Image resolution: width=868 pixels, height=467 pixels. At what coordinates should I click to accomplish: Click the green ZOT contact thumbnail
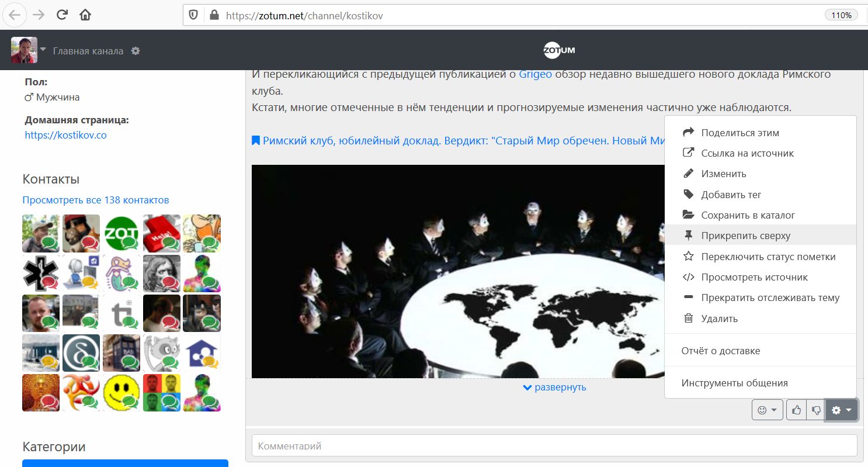point(121,233)
